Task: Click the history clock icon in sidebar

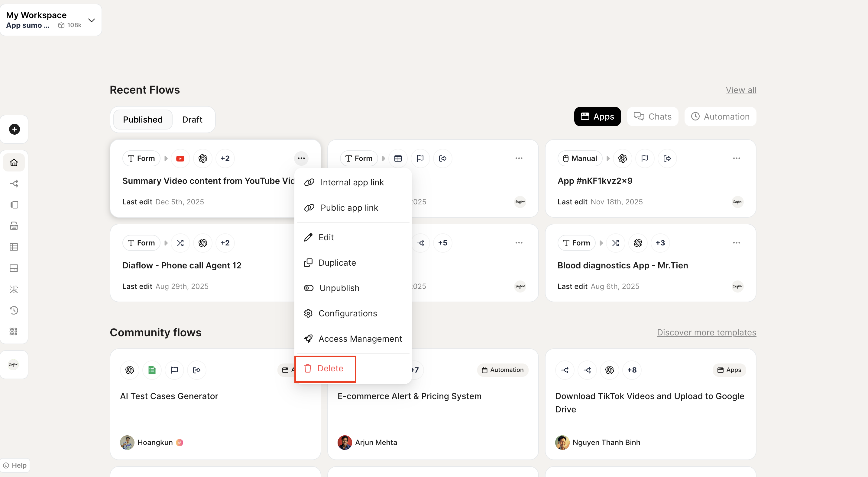Action: coord(14,310)
